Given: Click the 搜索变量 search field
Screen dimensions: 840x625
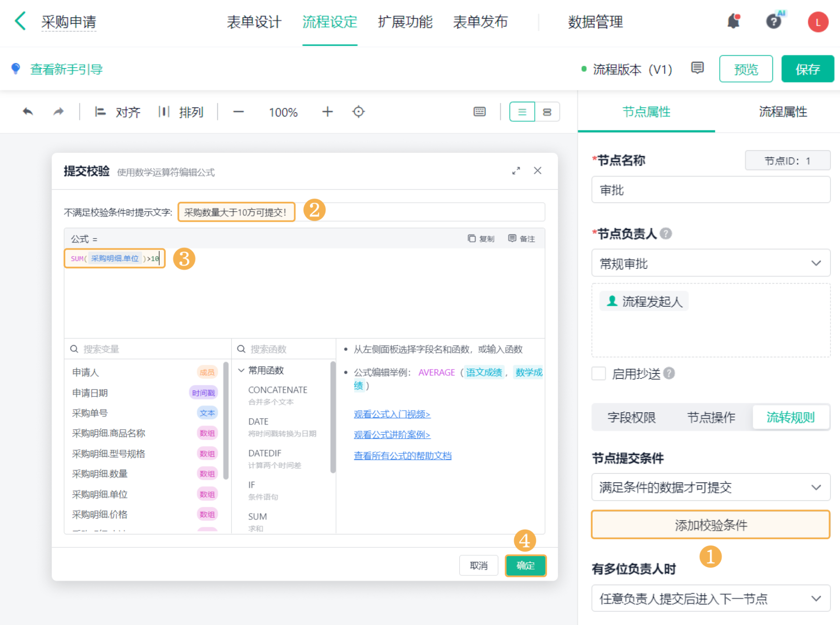Looking at the screenshot, I should point(148,349).
